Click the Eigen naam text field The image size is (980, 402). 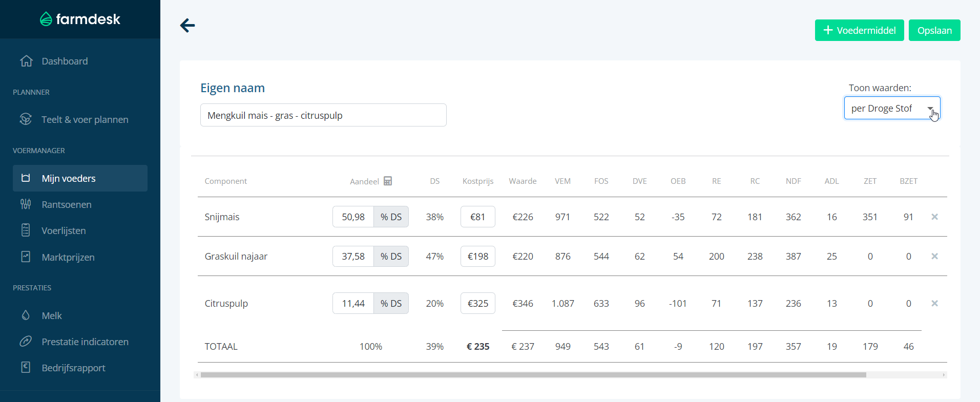coord(323,115)
